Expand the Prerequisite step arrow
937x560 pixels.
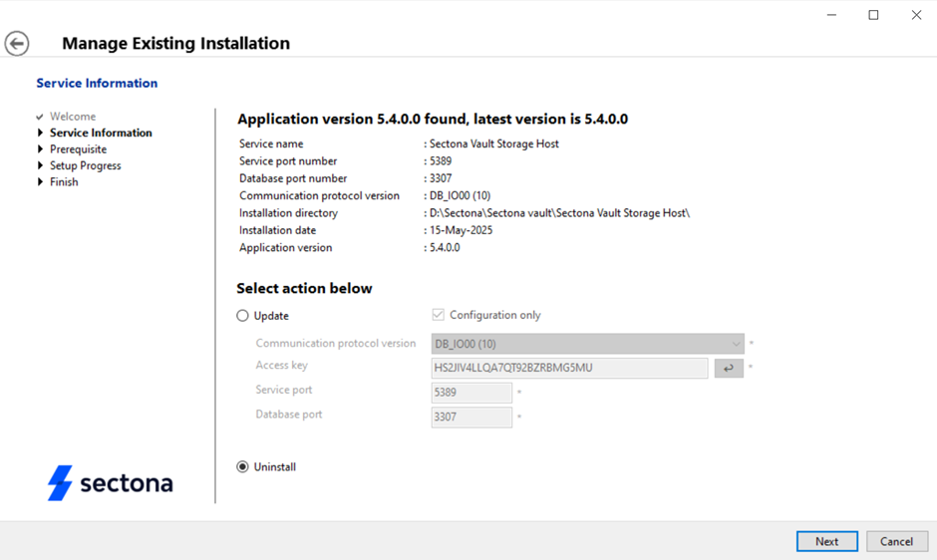point(40,149)
